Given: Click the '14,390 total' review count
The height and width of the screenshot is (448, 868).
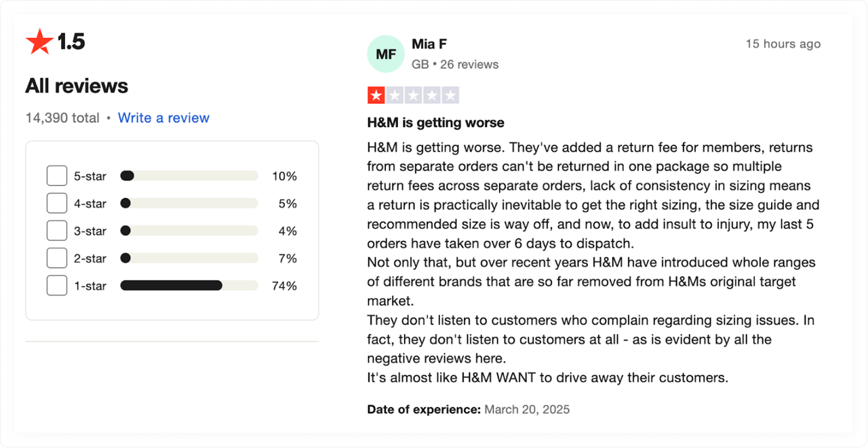Looking at the screenshot, I should coord(62,118).
